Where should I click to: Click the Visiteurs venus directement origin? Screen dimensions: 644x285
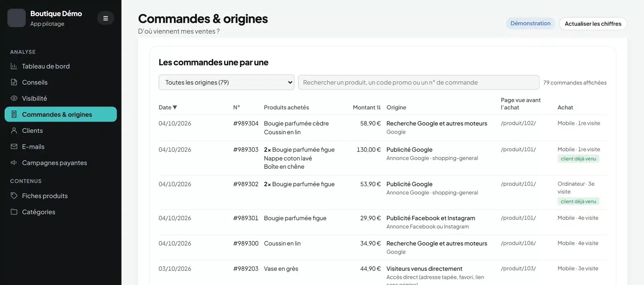click(x=424, y=269)
